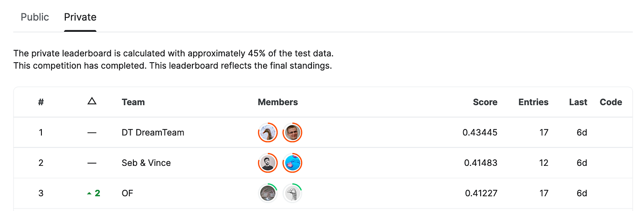The width and height of the screenshot is (644, 211).
Task: Open the Seb & Vince team link
Action: click(146, 163)
